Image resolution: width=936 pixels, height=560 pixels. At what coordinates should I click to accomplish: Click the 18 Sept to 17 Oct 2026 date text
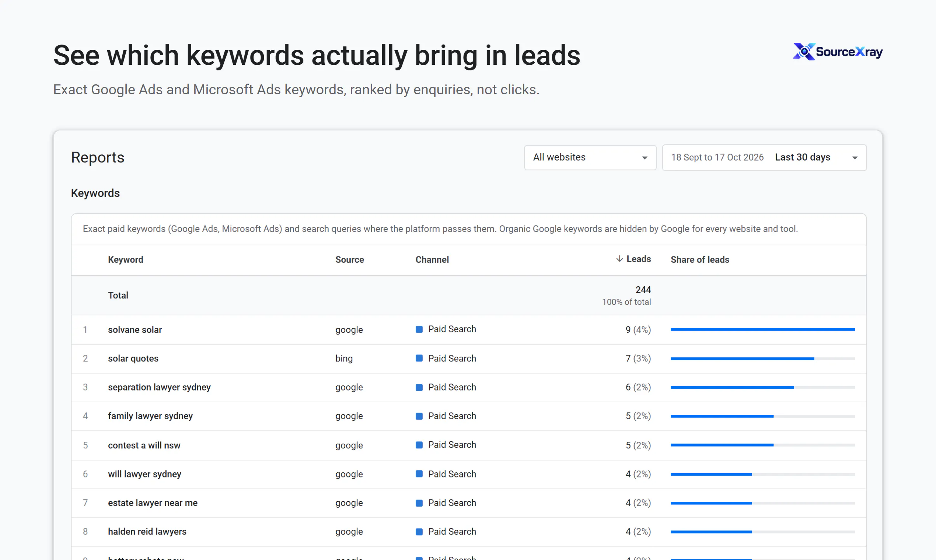click(717, 157)
